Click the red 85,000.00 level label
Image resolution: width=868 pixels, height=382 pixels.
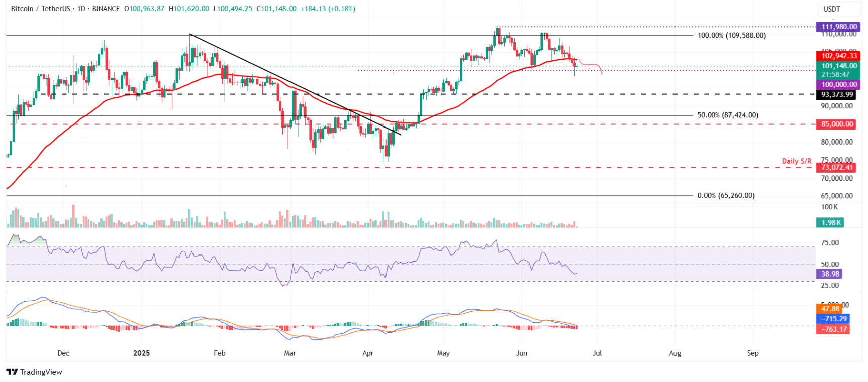837,124
